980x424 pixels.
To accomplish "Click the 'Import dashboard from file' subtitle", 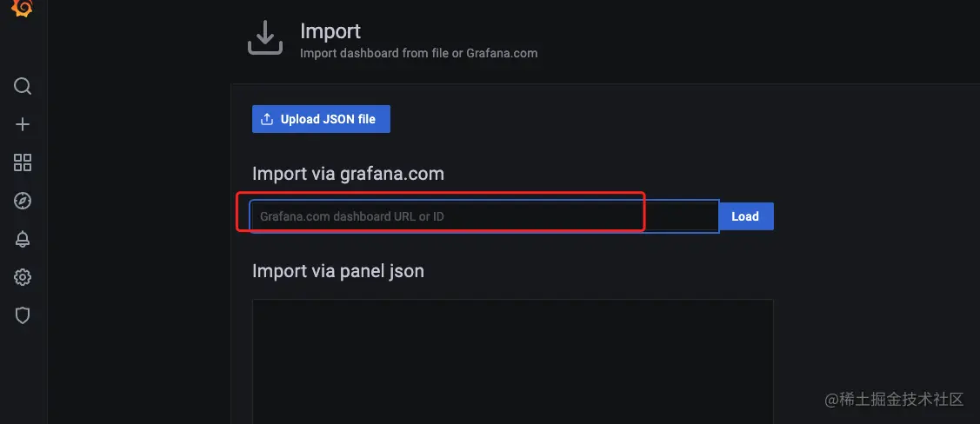I will coord(418,53).
